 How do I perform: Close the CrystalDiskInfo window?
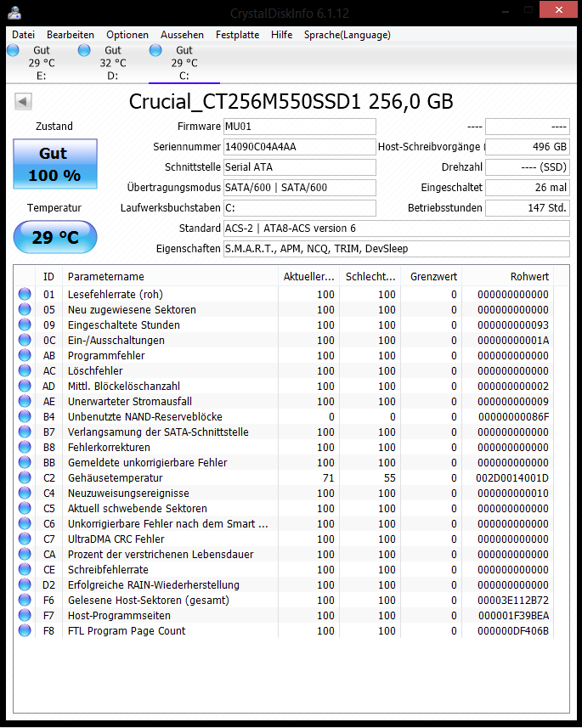tap(559, 9)
